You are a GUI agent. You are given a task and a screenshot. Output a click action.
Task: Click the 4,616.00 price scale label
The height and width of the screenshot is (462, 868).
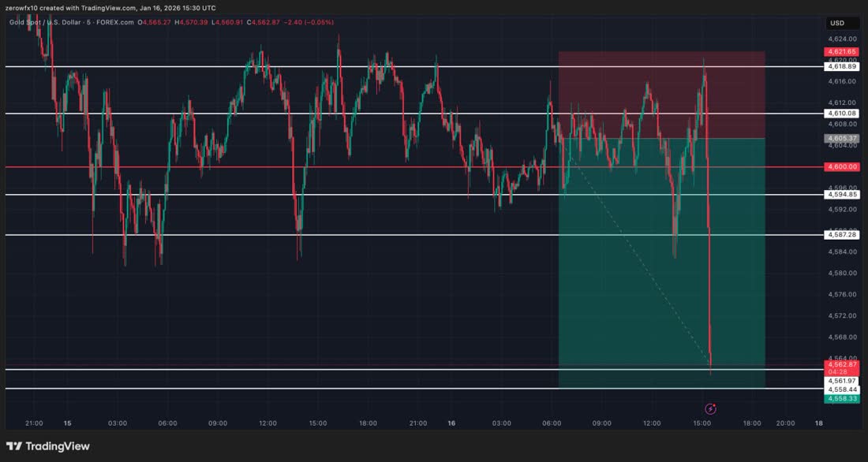pyautogui.click(x=841, y=81)
